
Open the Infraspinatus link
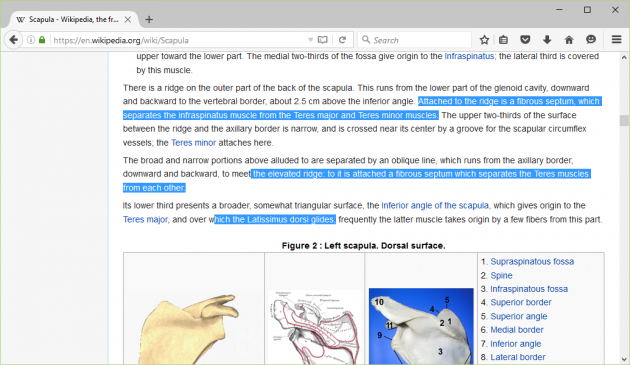pyautogui.click(x=469, y=56)
